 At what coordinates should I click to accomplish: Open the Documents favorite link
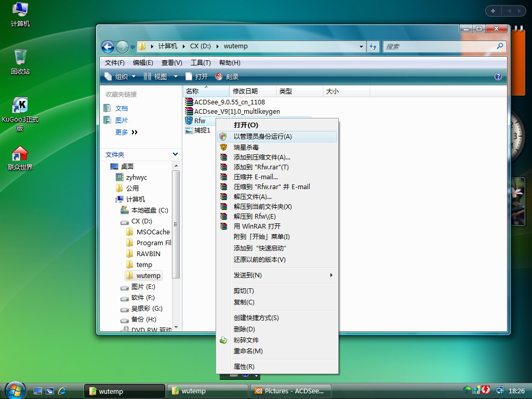click(121, 108)
